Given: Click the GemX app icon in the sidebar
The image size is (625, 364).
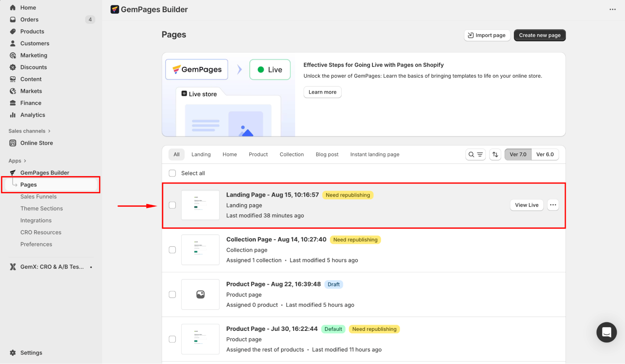Looking at the screenshot, I should (13, 267).
